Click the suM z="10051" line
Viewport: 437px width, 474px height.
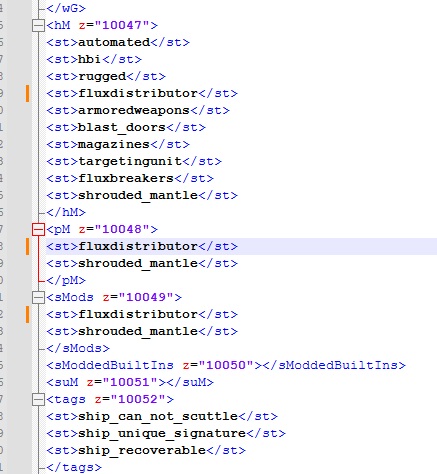pos(130,382)
